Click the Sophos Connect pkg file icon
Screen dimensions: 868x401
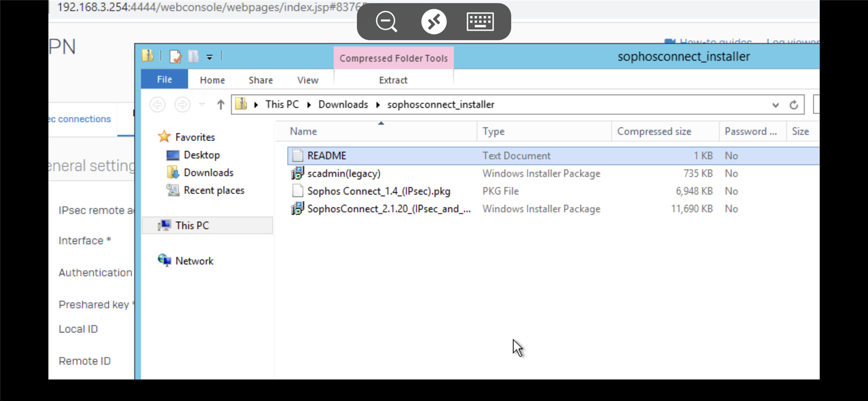click(297, 191)
